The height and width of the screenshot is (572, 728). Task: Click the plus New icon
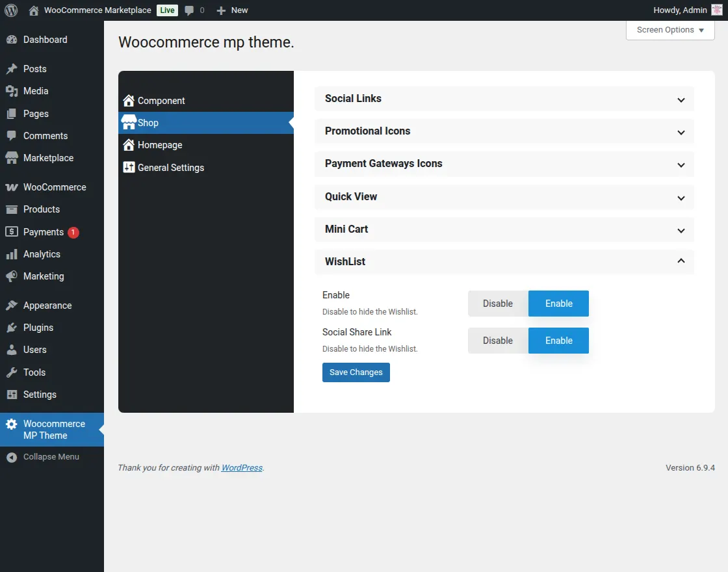pos(221,10)
